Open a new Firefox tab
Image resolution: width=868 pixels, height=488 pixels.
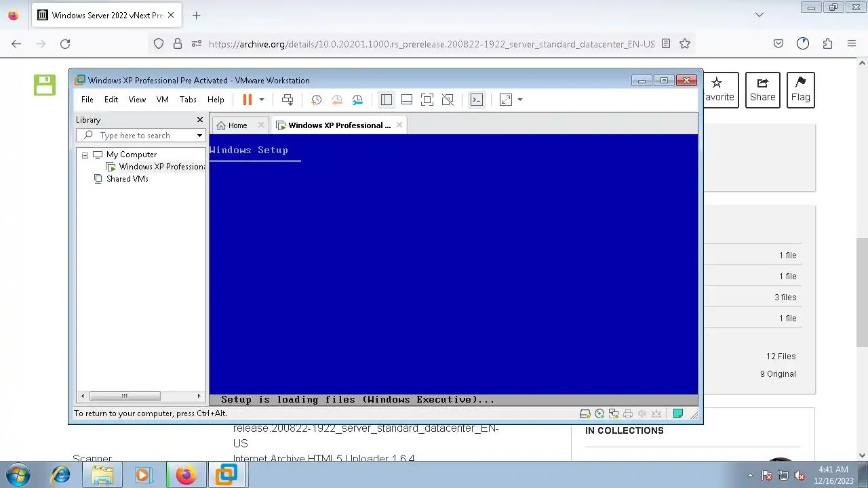196,15
